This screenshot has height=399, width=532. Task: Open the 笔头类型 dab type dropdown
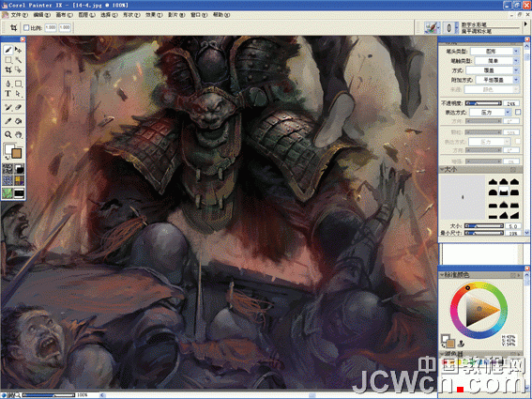[495, 52]
